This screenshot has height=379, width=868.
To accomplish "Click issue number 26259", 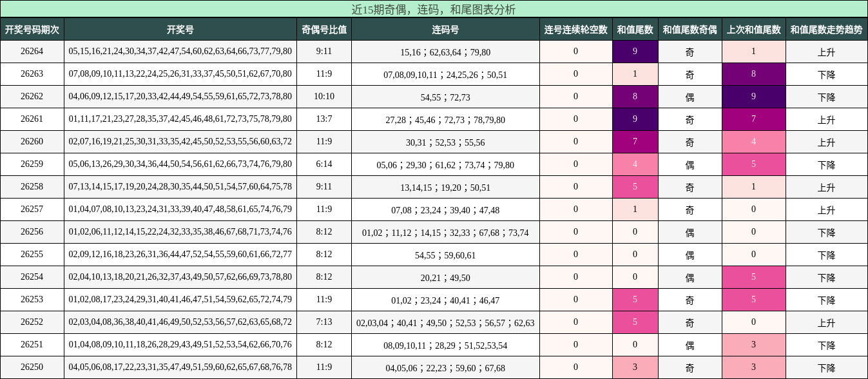I will coord(32,164).
